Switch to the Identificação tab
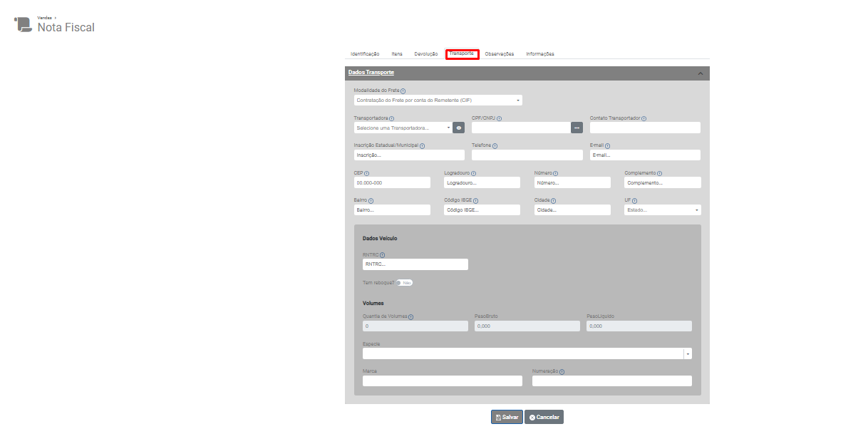Screen dimensions: 868x429 [x=365, y=54]
